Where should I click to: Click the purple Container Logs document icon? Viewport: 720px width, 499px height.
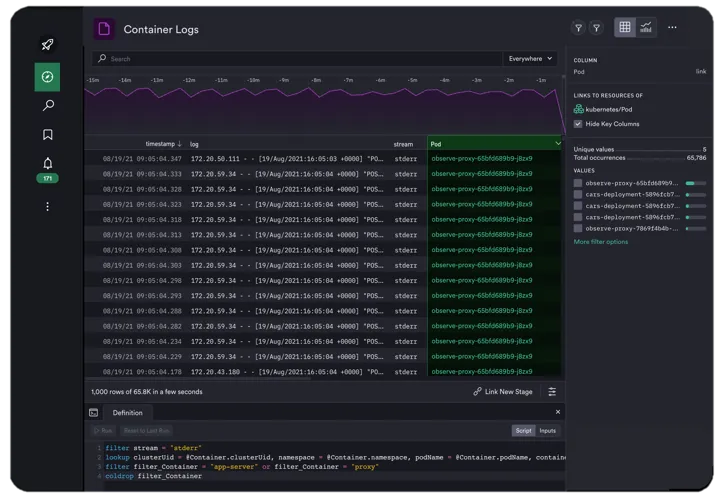point(104,29)
